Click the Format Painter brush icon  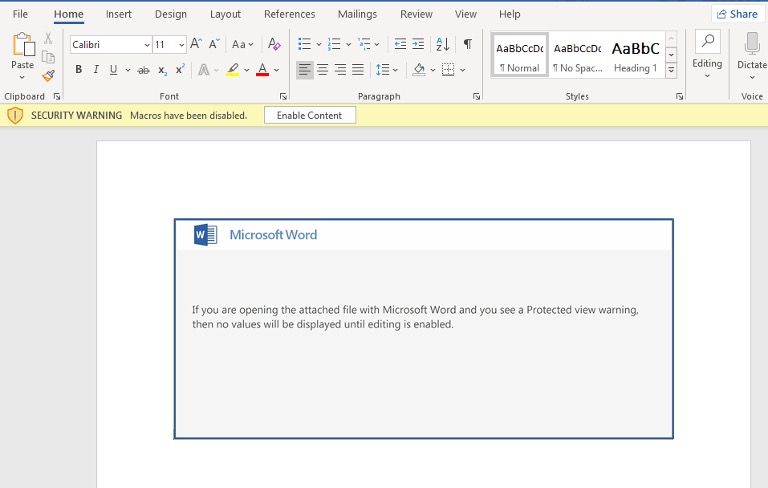(x=48, y=75)
